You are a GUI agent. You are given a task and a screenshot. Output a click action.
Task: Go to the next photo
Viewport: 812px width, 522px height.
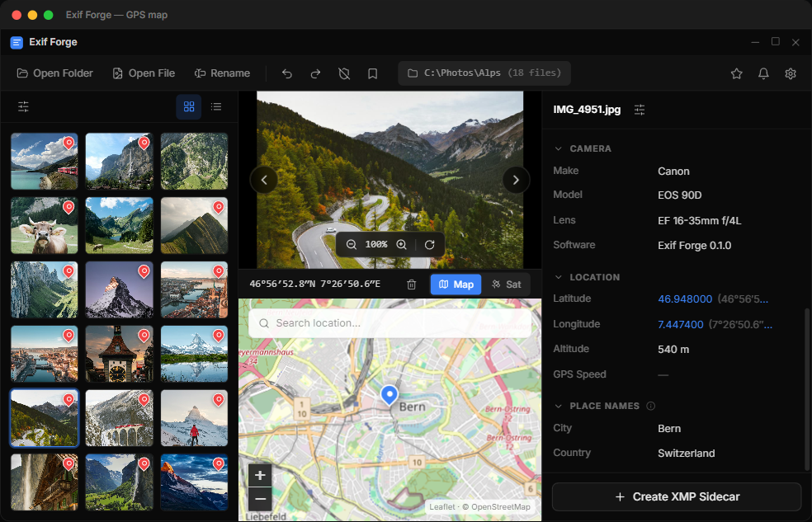coord(516,180)
